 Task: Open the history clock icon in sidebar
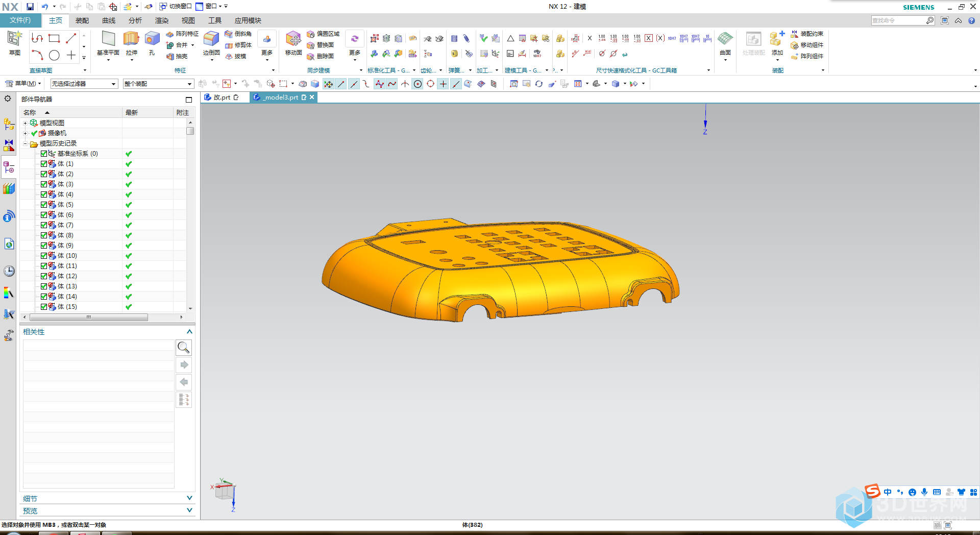pyautogui.click(x=9, y=271)
